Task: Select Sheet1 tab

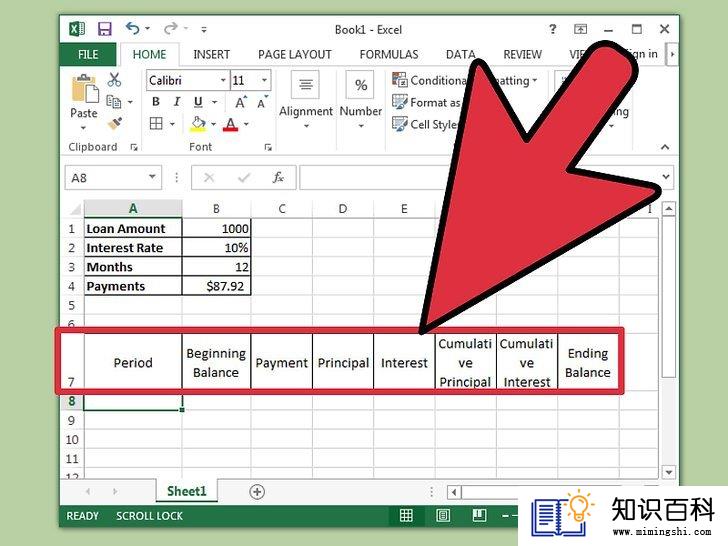Action: click(186, 491)
